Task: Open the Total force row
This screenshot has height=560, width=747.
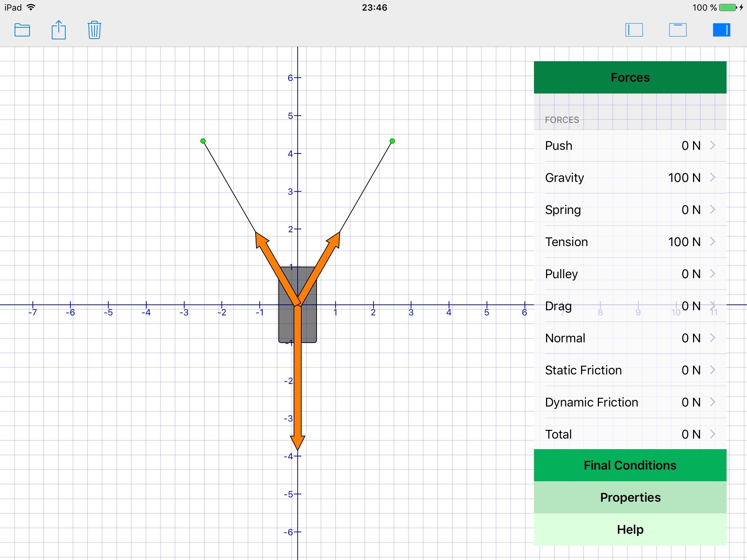Action: [630, 434]
